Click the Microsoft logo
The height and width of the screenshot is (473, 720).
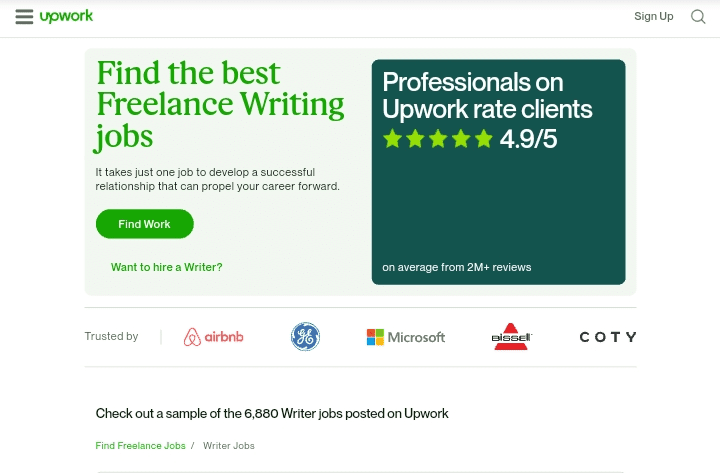click(406, 337)
